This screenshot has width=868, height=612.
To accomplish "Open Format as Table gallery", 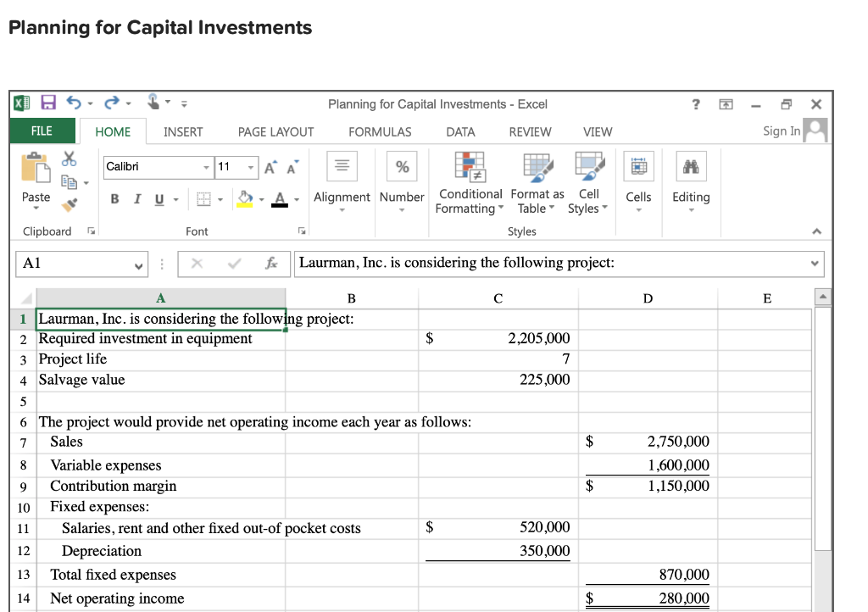I will (537, 182).
